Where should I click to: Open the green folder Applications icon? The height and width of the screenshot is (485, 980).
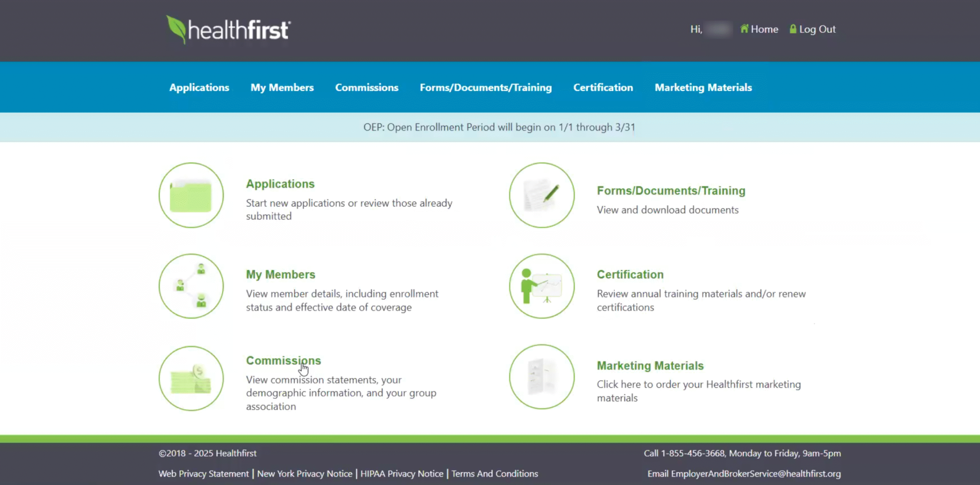pyautogui.click(x=191, y=195)
